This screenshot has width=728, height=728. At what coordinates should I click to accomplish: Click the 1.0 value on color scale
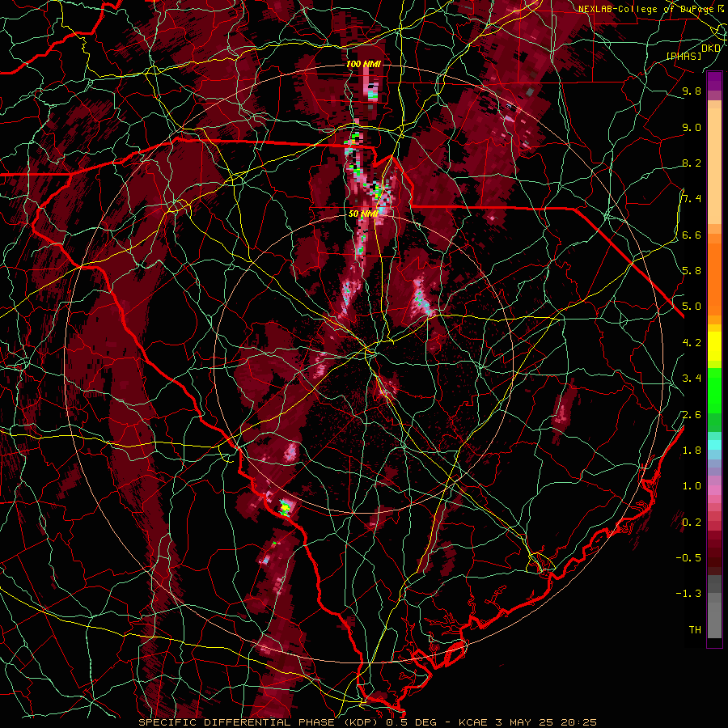(x=692, y=486)
